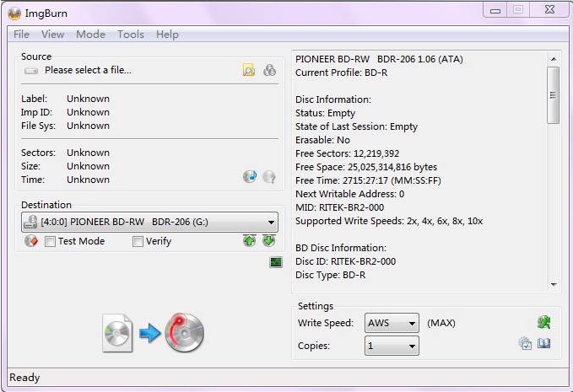Click the 'MID: RITEK-BR2-000' line
Viewport: 573px width, 392px height.
click(x=339, y=207)
